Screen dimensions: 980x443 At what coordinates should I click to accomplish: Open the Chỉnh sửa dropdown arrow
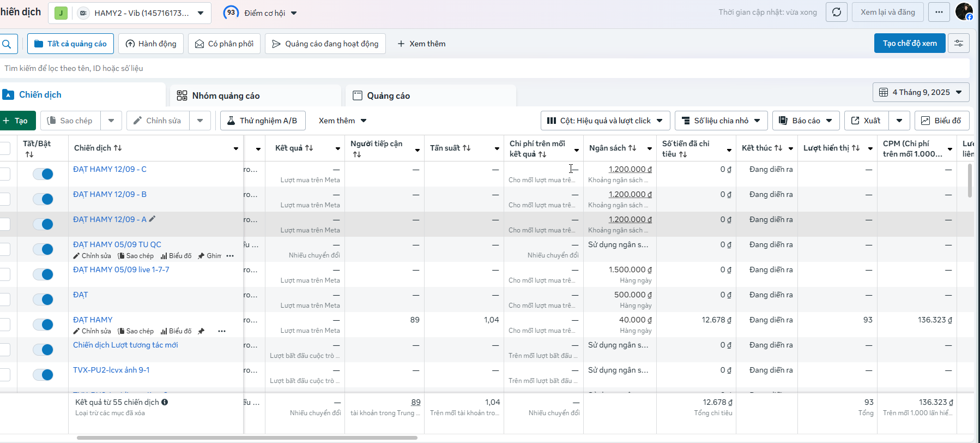pyautogui.click(x=200, y=121)
